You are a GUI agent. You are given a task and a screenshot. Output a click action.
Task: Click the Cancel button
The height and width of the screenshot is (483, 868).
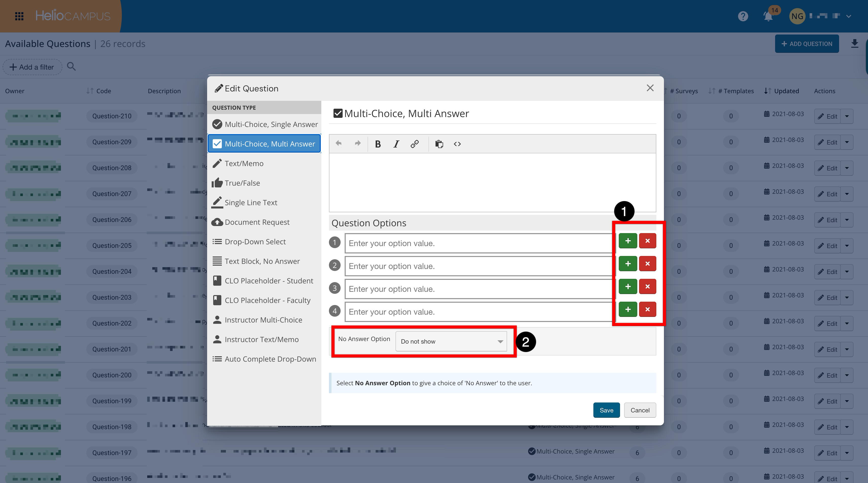pyautogui.click(x=640, y=410)
